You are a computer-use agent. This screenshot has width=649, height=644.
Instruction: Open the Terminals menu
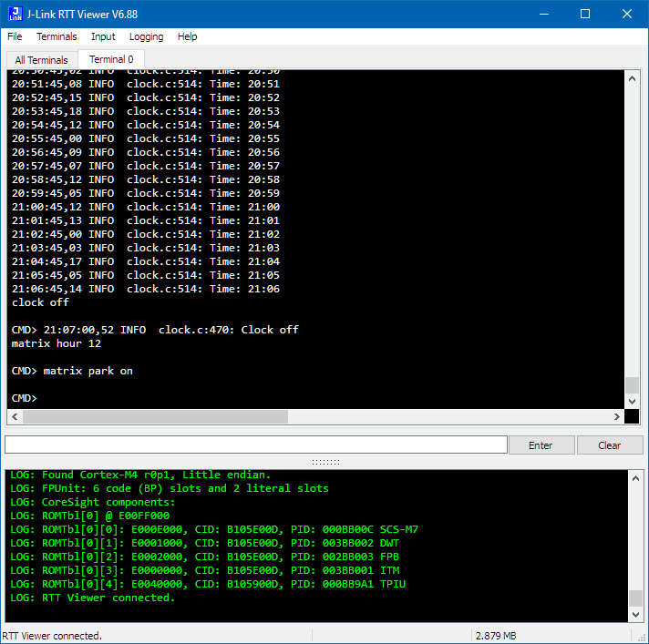(x=57, y=36)
